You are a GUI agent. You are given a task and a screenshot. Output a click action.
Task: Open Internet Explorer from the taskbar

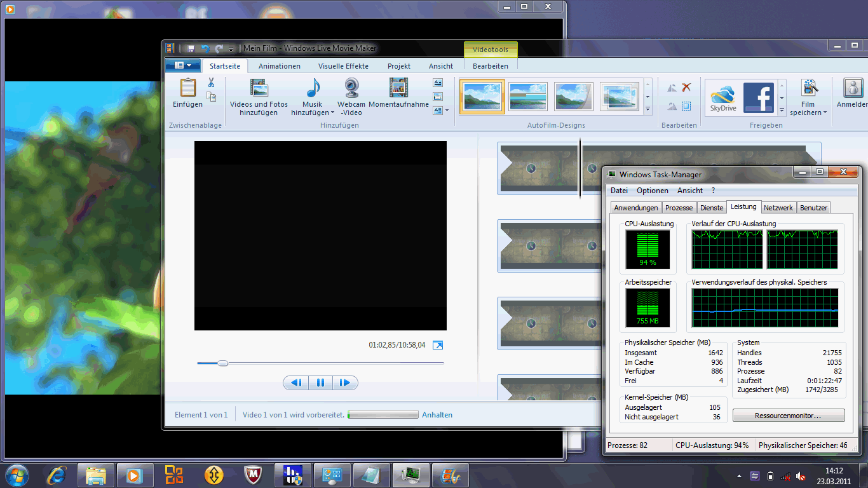[x=57, y=475]
